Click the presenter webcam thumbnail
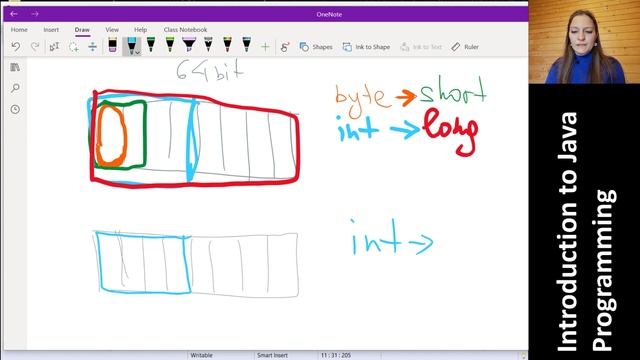640x360 pixels. (584, 42)
